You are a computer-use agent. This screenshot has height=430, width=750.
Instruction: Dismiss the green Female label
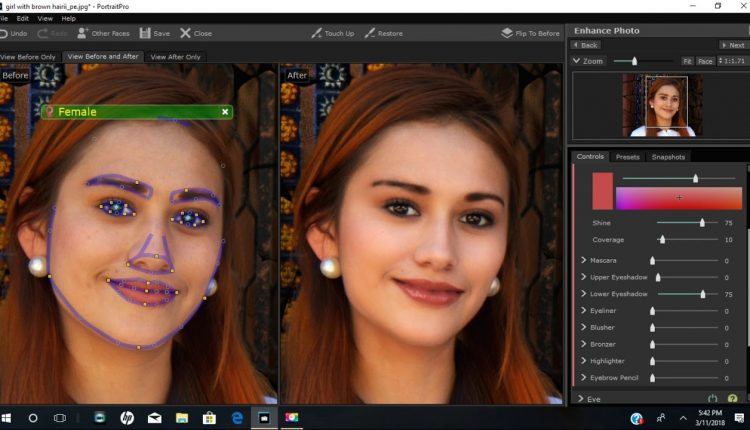[225, 112]
